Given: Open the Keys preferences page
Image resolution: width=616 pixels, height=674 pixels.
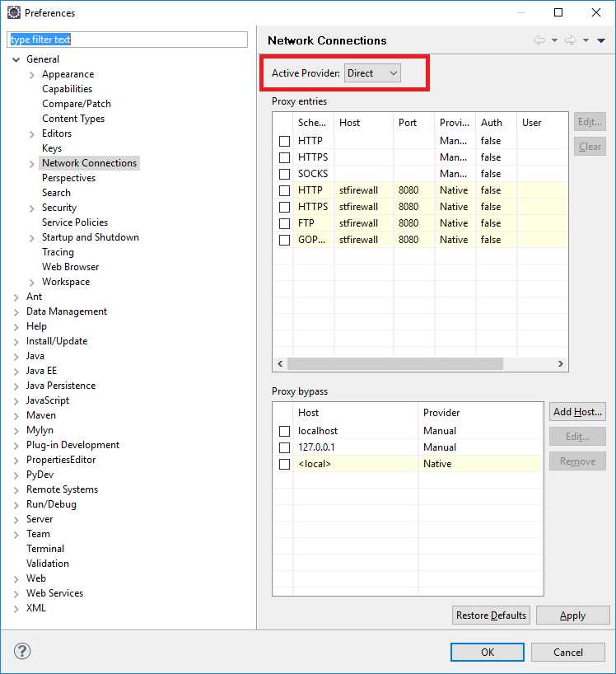Looking at the screenshot, I should click(x=52, y=148).
